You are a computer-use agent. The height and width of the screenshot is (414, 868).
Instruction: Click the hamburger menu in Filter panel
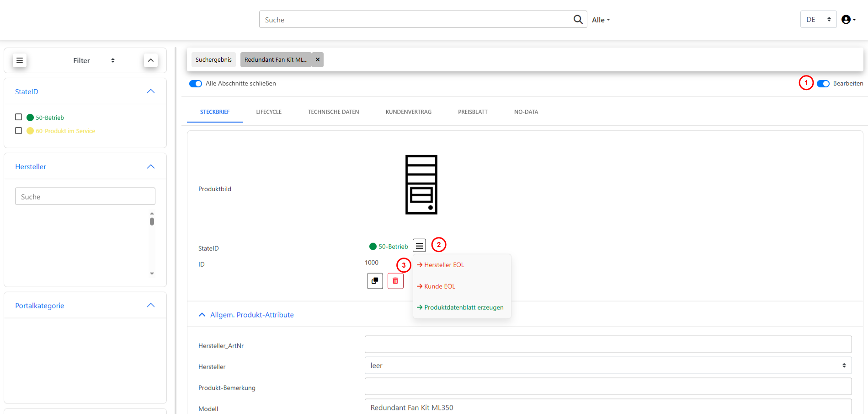[x=20, y=60]
